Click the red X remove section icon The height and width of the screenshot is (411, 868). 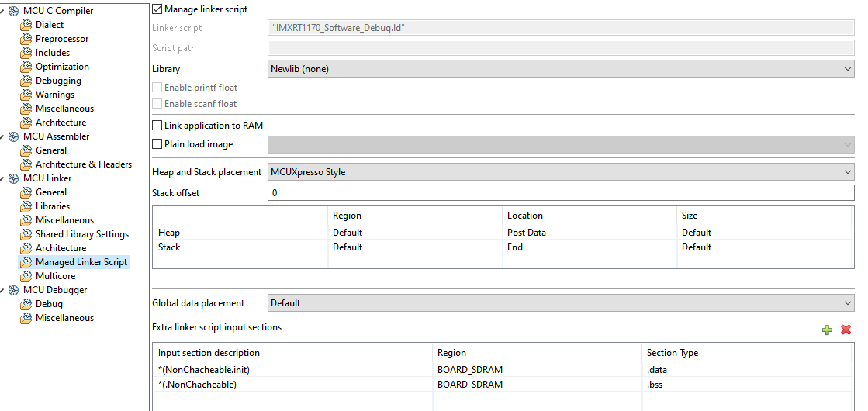846,330
